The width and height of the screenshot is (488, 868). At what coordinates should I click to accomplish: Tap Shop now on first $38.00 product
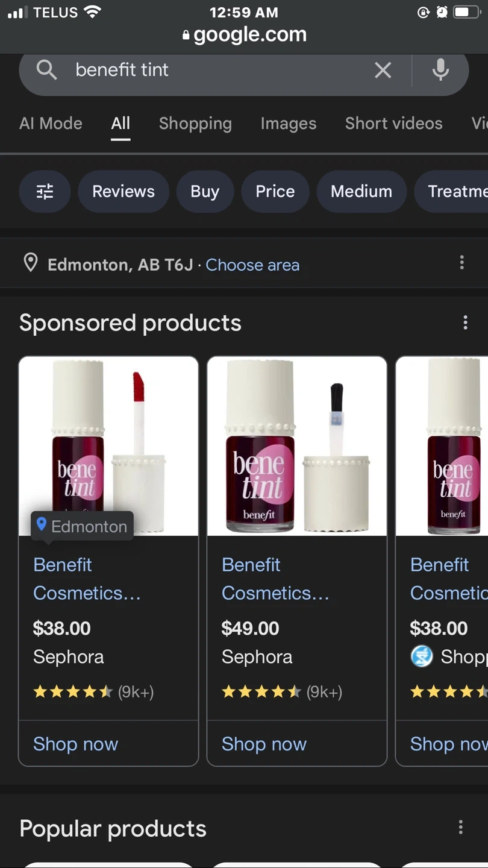pyautogui.click(x=75, y=744)
